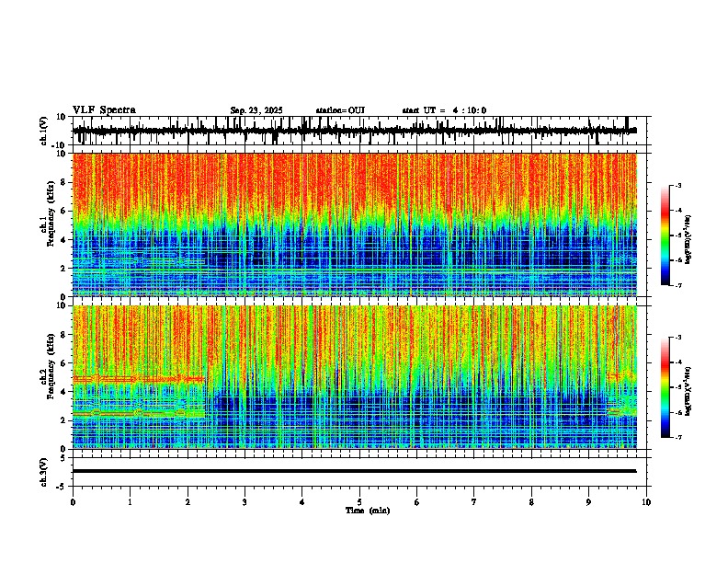Click the "-3" label on ch.1 color scale
This screenshot has width=728, height=563.
pos(677,185)
